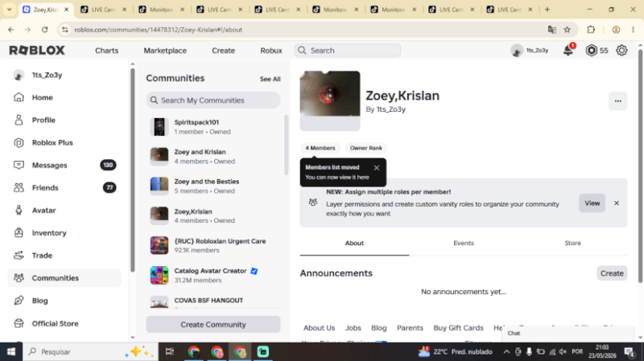Switch to the Events tab
Image resolution: width=644 pixels, height=361 pixels.
(x=464, y=244)
